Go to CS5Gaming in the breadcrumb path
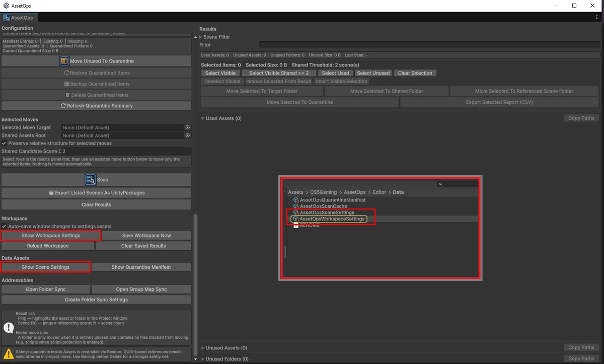Screen dimensions: 604x364 click(x=324, y=192)
